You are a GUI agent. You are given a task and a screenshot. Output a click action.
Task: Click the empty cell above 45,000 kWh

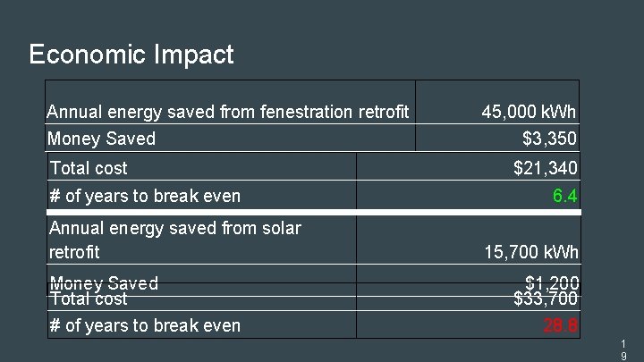pos(497,91)
